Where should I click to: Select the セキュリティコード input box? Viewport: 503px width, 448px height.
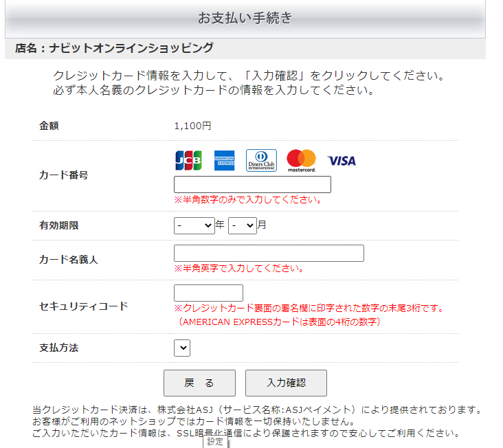tap(208, 293)
